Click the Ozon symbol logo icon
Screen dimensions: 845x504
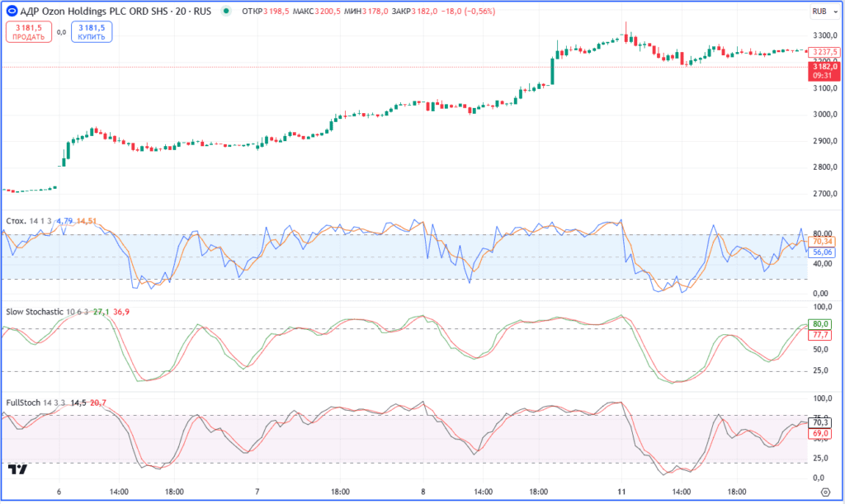click(x=12, y=11)
